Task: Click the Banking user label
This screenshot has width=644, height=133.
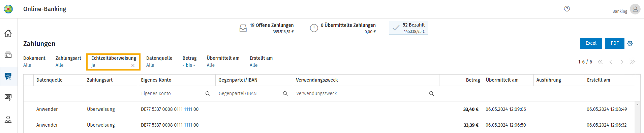Action: [620, 11]
